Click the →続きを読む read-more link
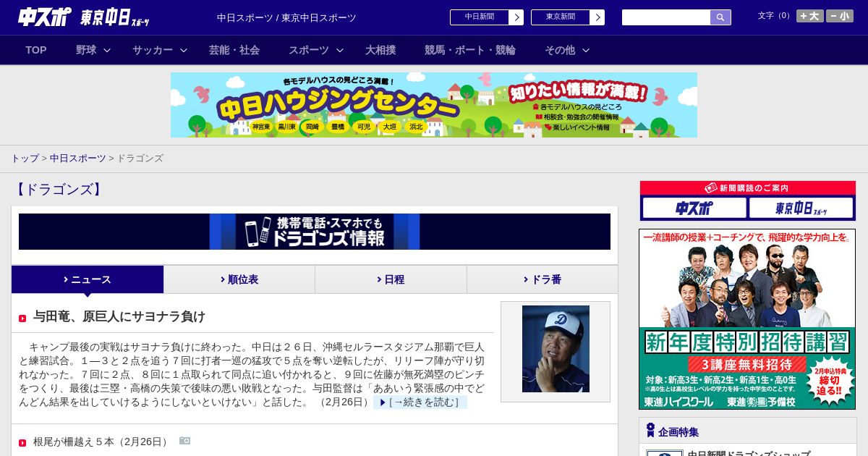The height and width of the screenshot is (456, 868). (x=420, y=402)
